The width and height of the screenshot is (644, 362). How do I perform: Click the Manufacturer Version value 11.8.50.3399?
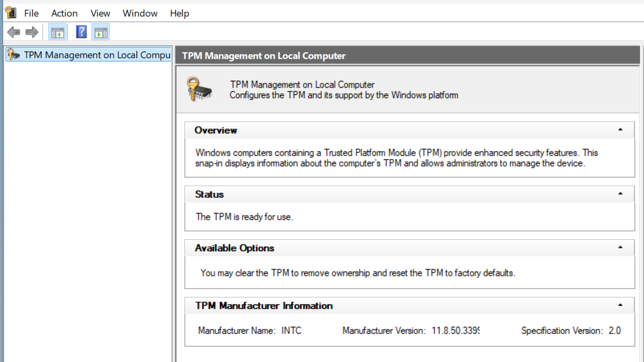[x=455, y=330]
